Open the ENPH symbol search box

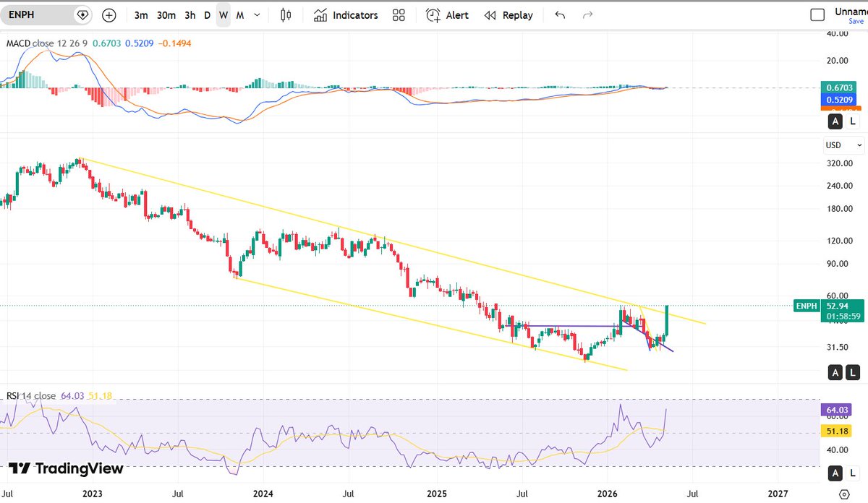click(38, 14)
